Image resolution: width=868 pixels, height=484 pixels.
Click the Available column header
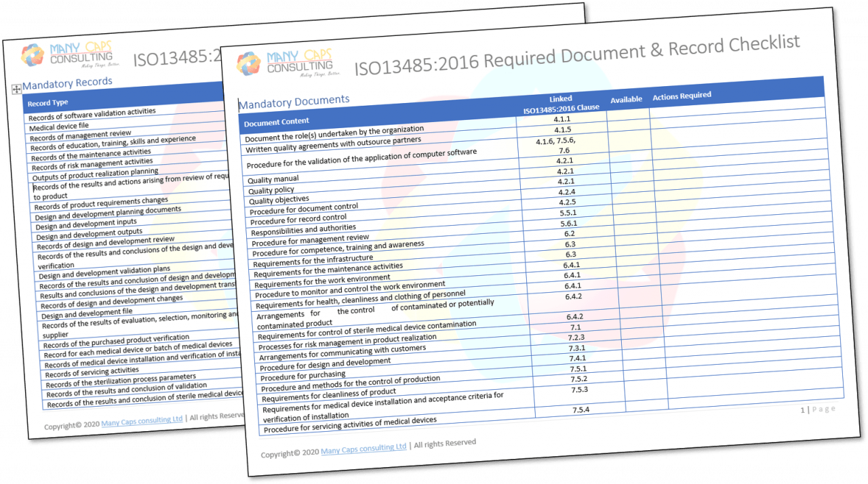point(626,99)
